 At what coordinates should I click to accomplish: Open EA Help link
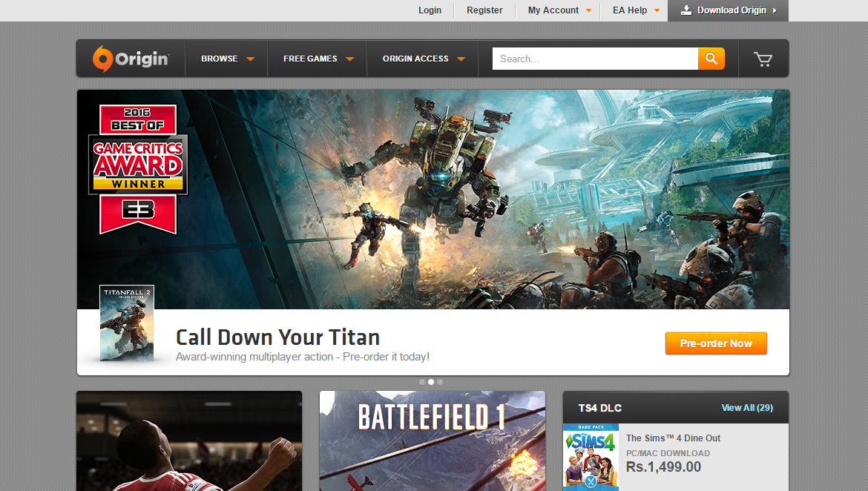[x=629, y=10]
